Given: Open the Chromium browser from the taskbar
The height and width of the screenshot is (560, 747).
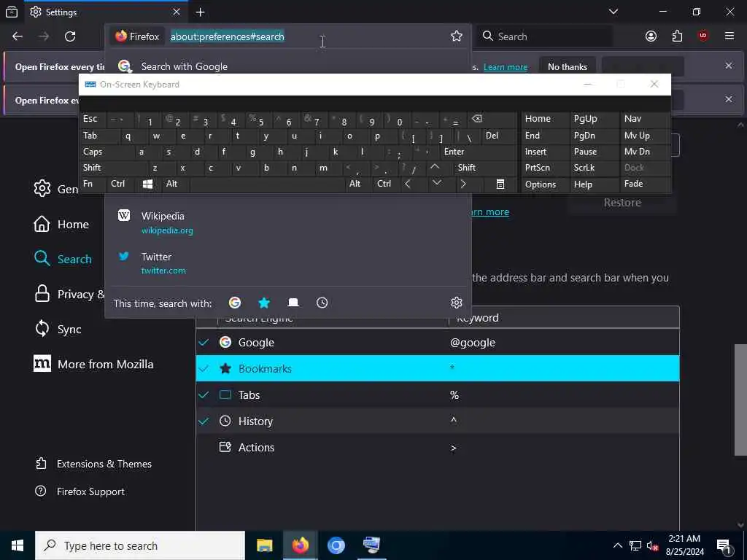Looking at the screenshot, I should [x=336, y=545].
